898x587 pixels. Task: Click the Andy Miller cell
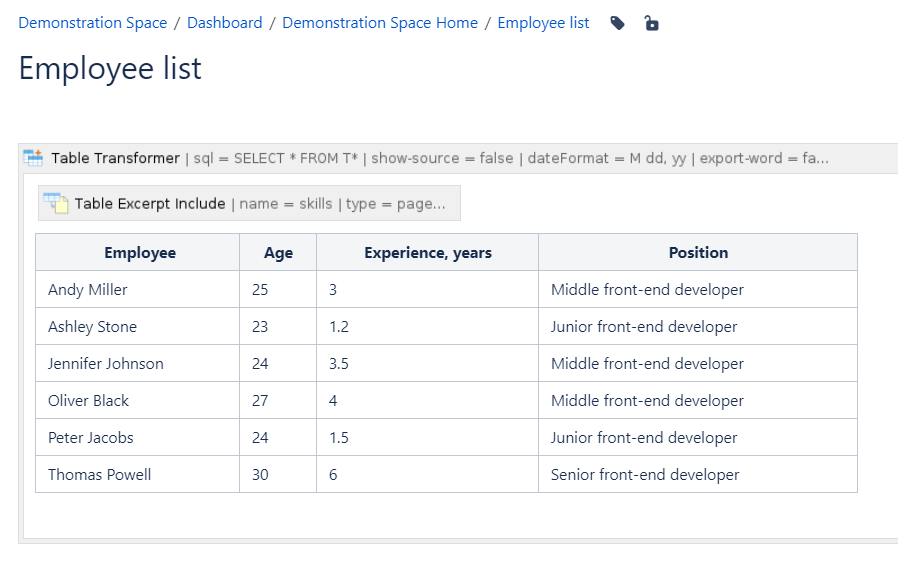click(88, 290)
